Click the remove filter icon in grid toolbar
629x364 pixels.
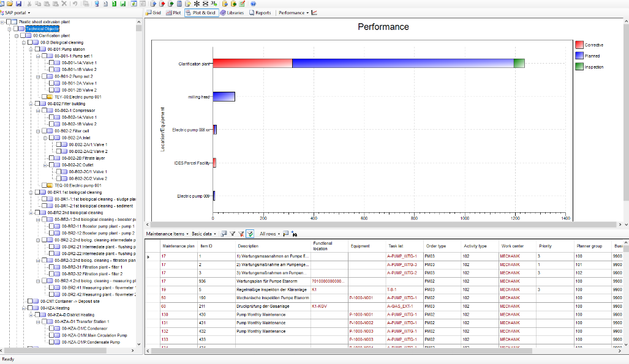[241, 233]
